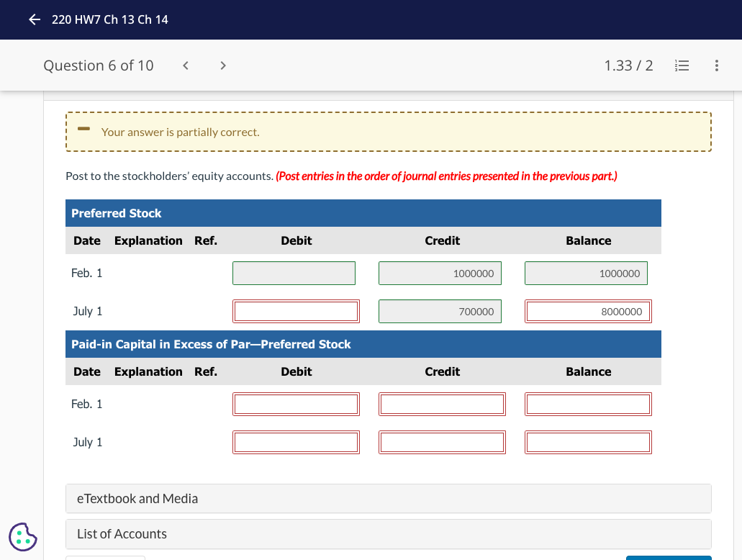
Task: Expand the partially visible section below List of Accounts
Action: point(105,558)
